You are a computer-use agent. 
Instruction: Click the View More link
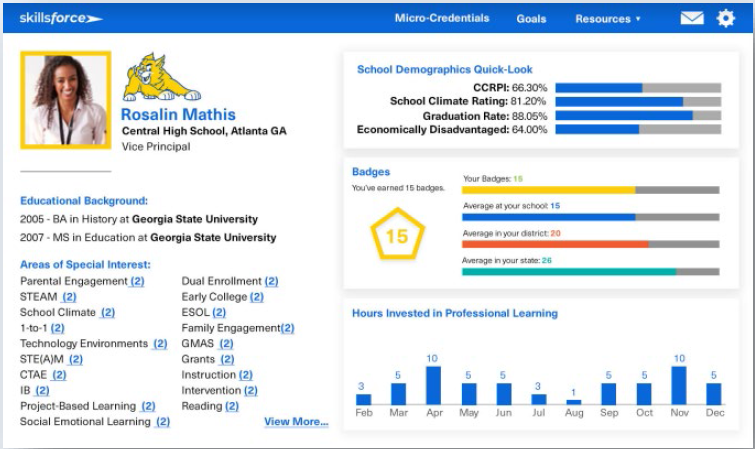(x=296, y=422)
